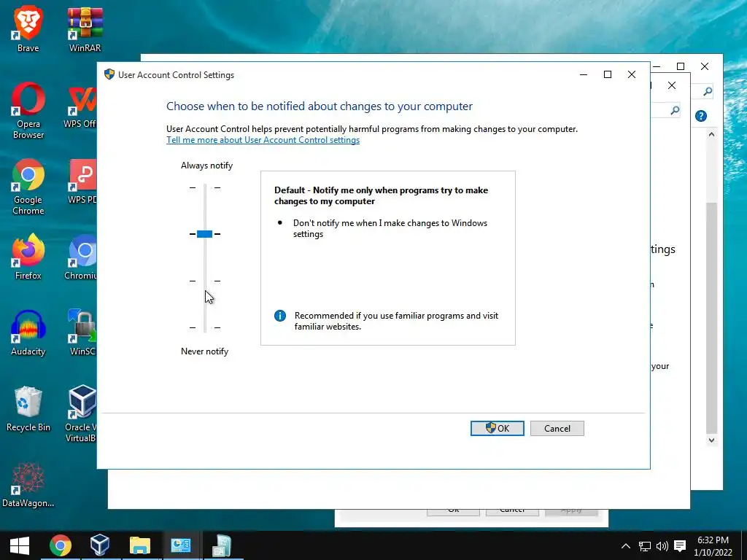Viewport: 747px width, 560px height.
Task: Open the Windows Start menu
Action: pos(20,545)
